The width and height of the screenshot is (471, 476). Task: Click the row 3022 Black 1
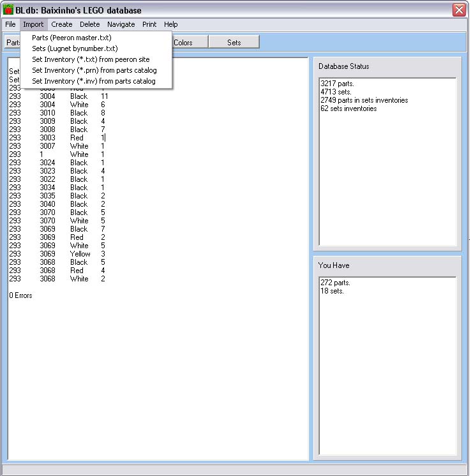[x=57, y=179]
